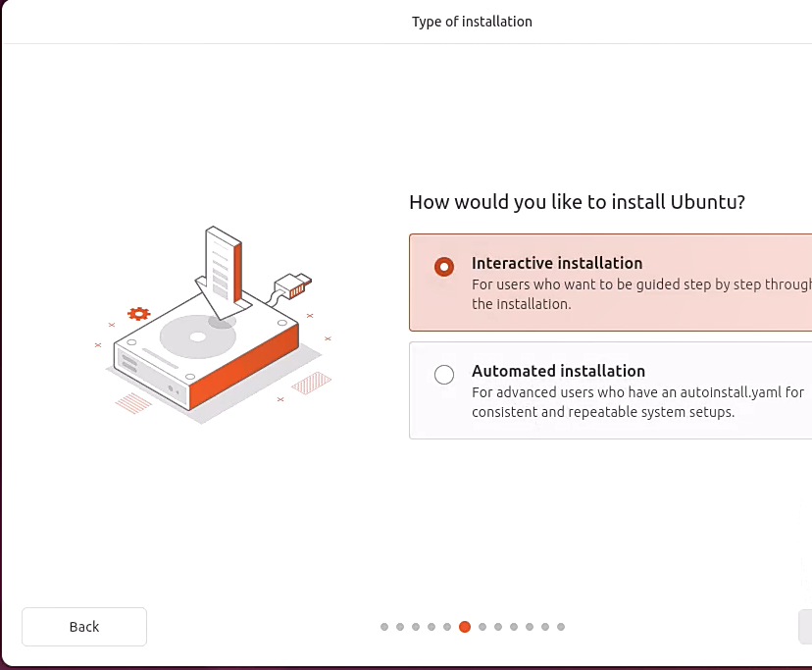Click the orange gear icon in the illustration
Screen dimensions: 812x670
tap(138, 314)
